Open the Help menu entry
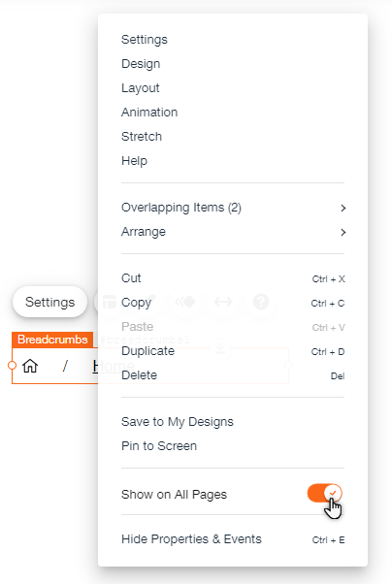The height and width of the screenshot is (584, 392). [x=134, y=161]
